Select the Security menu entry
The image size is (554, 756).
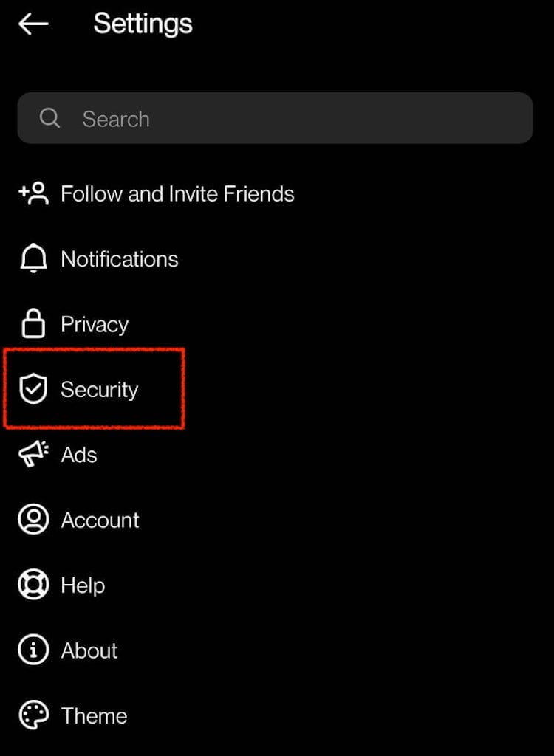tap(100, 390)
